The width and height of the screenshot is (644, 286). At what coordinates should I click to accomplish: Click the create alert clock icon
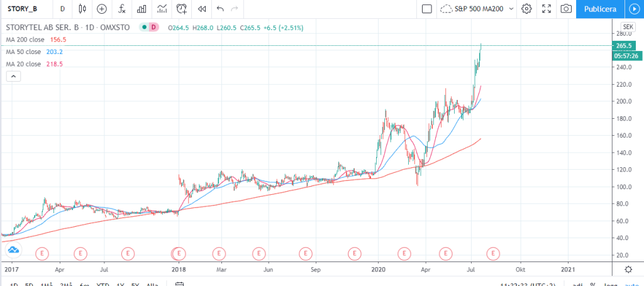182,9
